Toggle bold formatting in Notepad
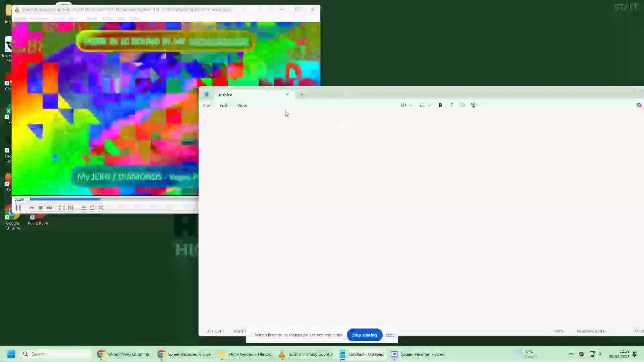The image size is (644, 362). (440, 105)
